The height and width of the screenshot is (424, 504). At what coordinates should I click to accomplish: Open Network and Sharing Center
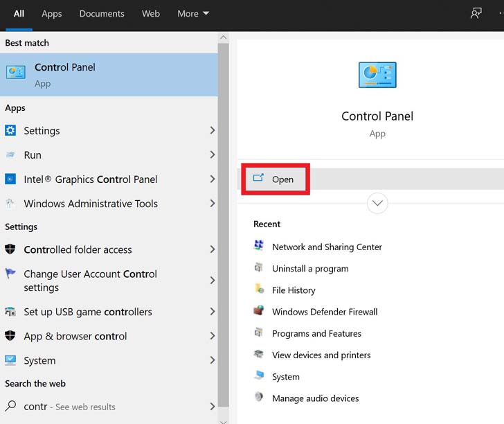click(x=327, y=247)
